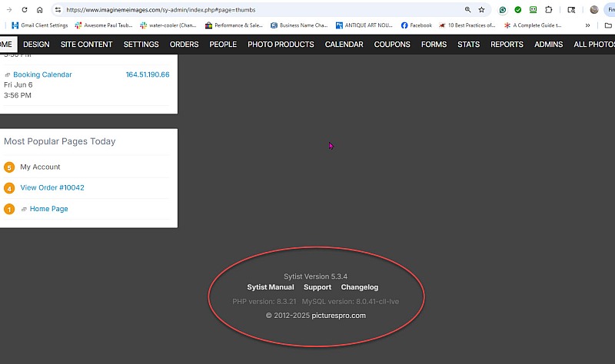
Task: Open ANTIQUE ART NOU bookmark
Action: (x=364, y=25)
